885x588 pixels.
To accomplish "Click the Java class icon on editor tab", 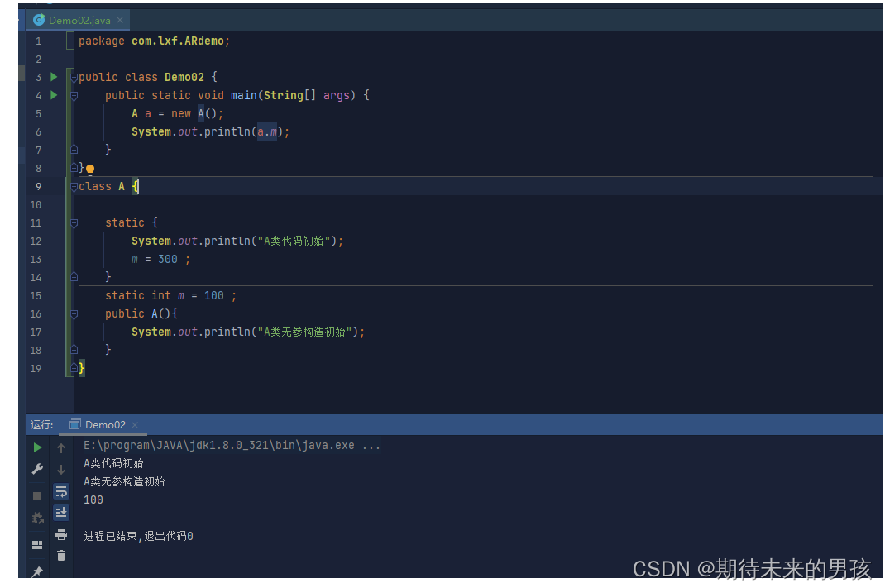I will pyautogui.click(x=39, y=21).
